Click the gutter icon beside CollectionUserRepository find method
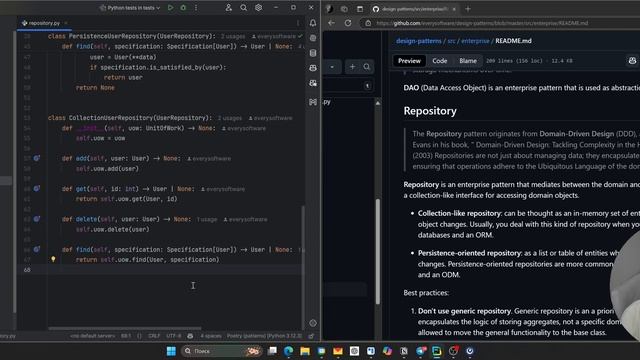The width and height of the screenshot is (640, 360). pos(37,249)
